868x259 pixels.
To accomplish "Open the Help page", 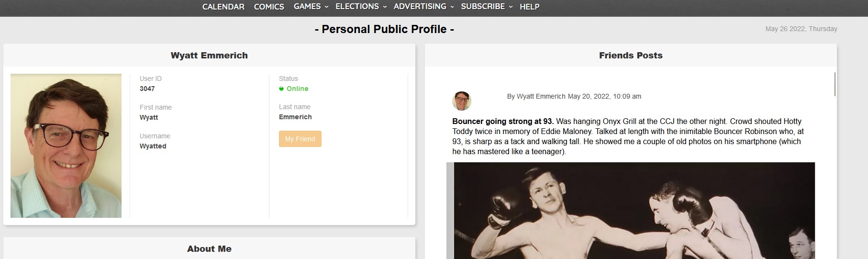I will point(529,7).
